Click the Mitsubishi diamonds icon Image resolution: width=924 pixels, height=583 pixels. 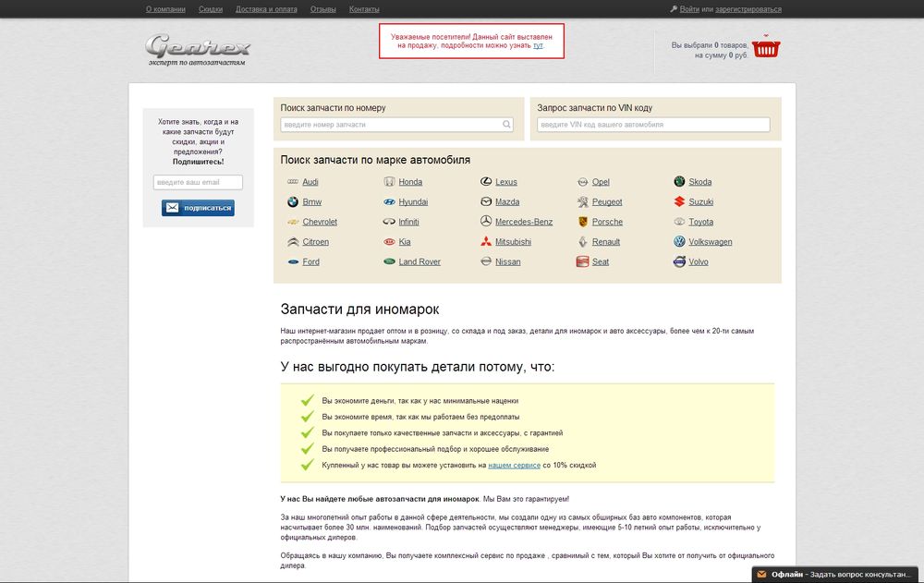tap(486, 241)
